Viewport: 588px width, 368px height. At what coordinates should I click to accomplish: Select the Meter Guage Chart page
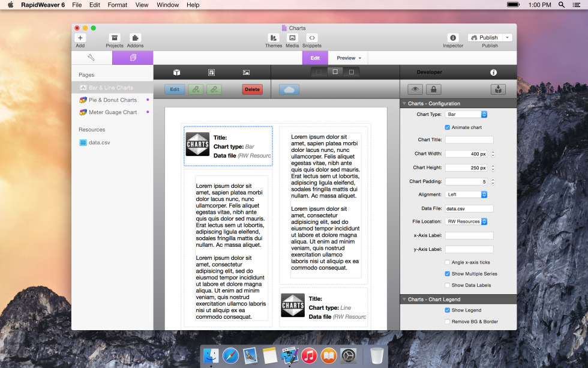click(x=113, y=112)
